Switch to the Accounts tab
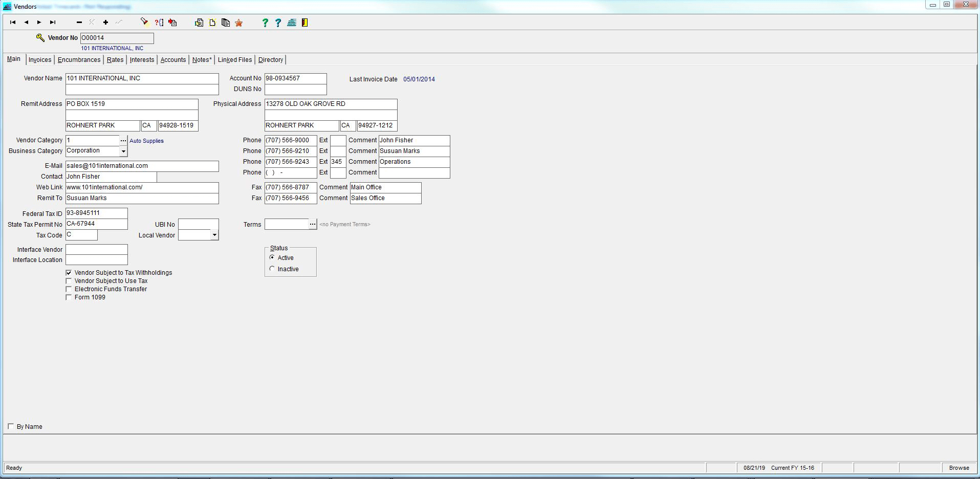This screenshot has width=980, height=479. pyautogui.click(x=173, y=60)
